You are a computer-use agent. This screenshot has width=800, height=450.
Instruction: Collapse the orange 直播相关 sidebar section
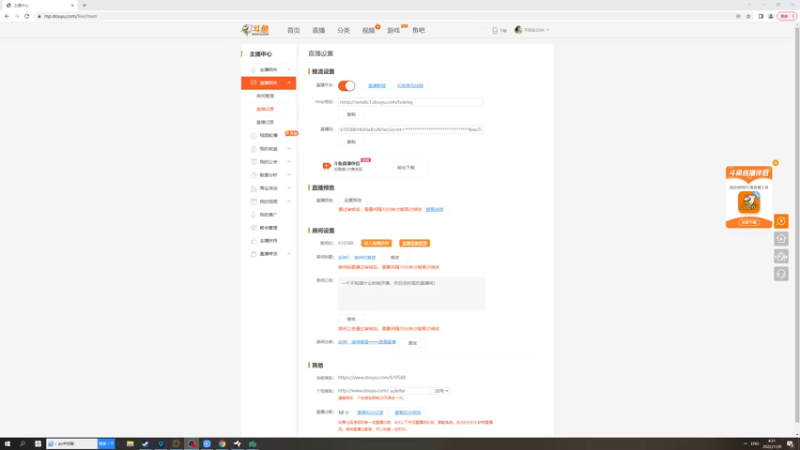click(289, 83)
